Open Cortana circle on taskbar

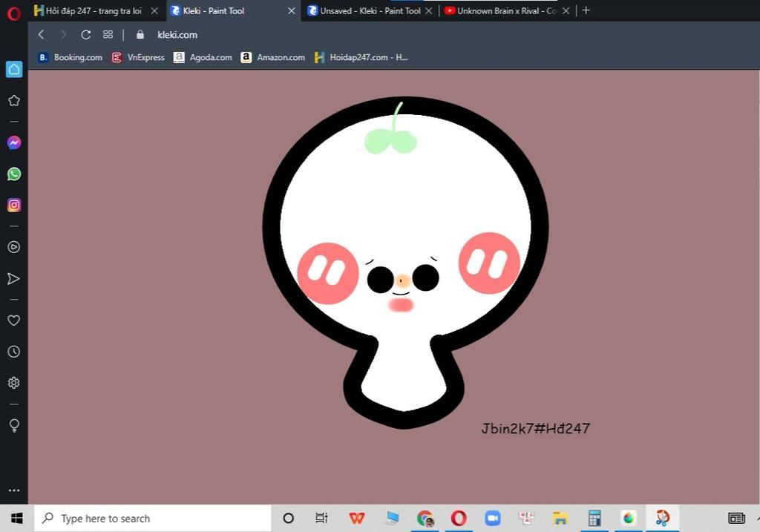coord(289,519)
